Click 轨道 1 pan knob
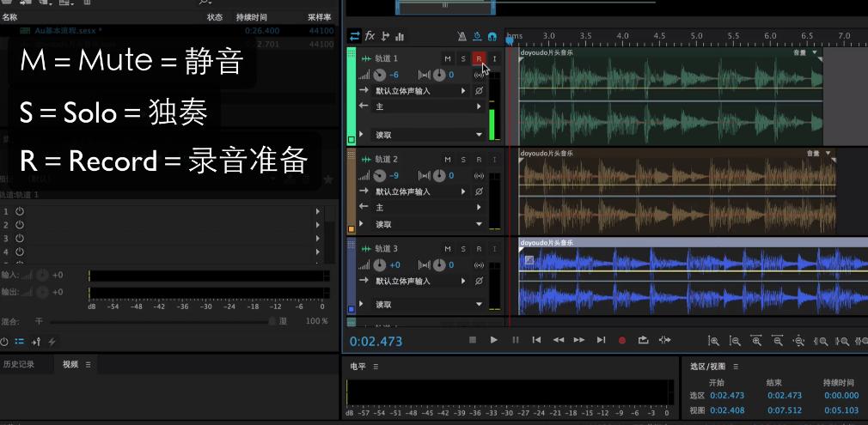This screenshot has height=425, width=868. coord(439,75)
